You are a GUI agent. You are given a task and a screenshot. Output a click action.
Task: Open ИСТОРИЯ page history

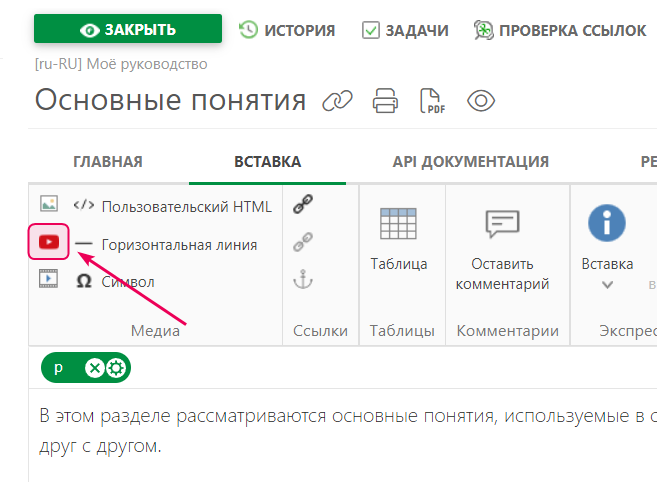pyautogui.click(x=287, y=30)
